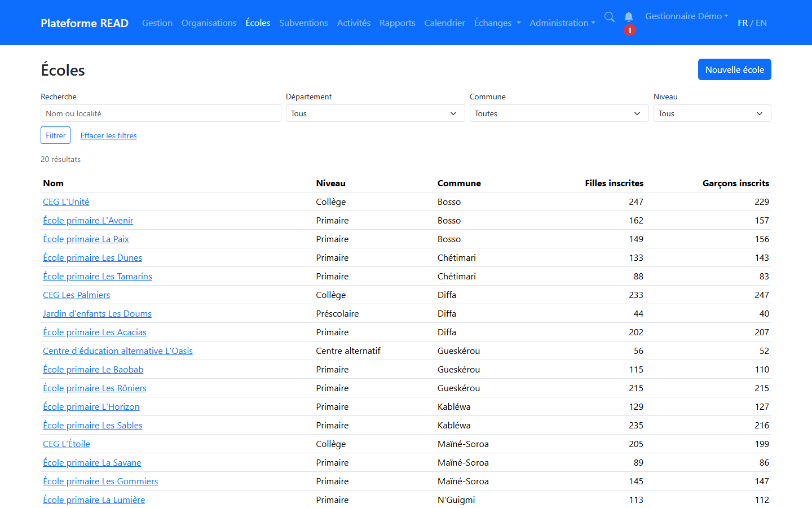Select the '20 résultats' count text
812x508 pixels.
[60, 160]
